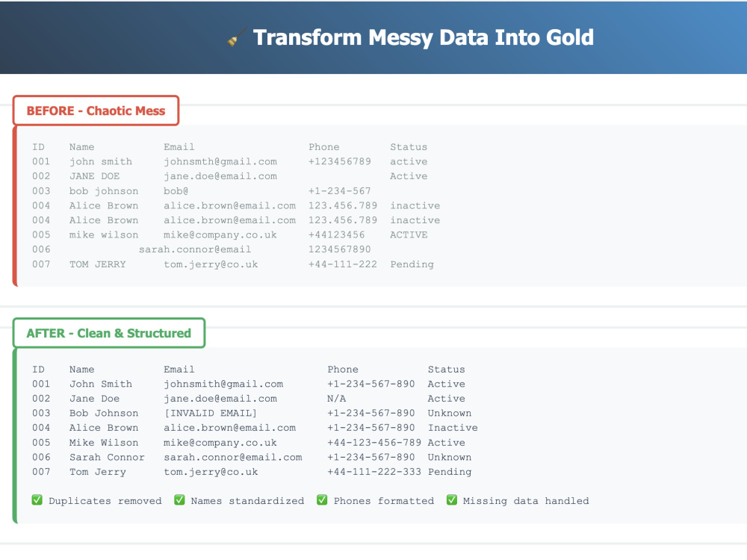Click the 'Email' header in the BEFORE table
747x560 pixels.
tap(179, 147)
